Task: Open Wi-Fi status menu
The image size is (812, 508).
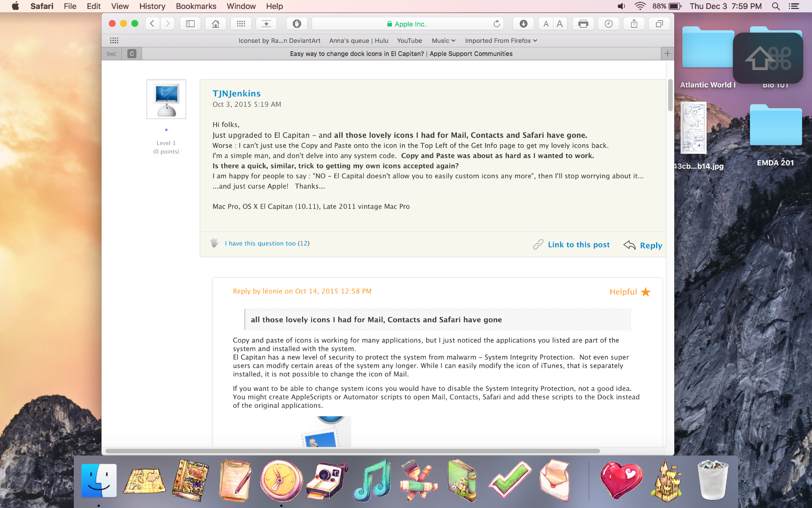Action: (x=640, y=6)
